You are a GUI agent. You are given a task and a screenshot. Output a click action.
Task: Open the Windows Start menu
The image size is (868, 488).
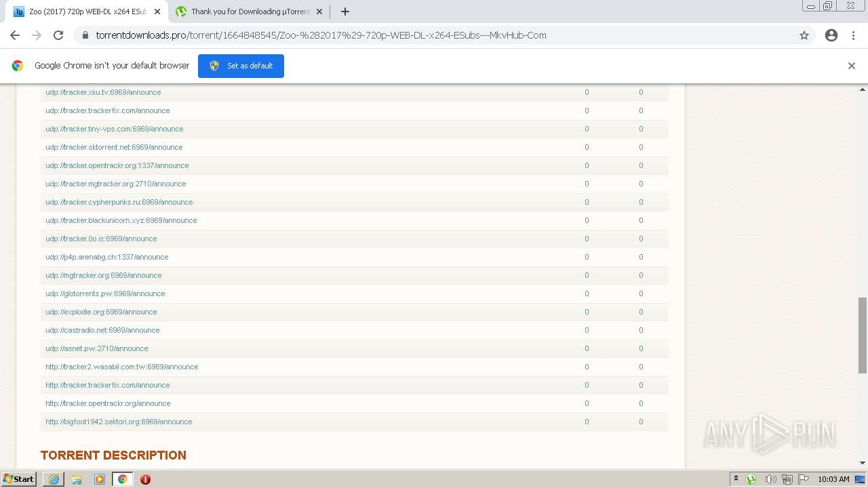tap(19, 479)
